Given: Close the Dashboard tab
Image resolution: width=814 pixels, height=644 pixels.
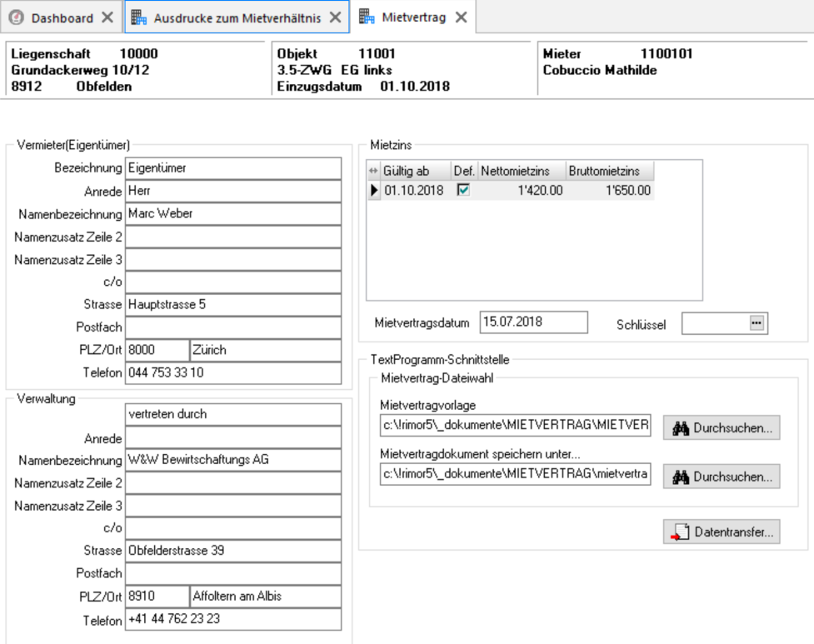Looking at the screenshot, I should 107,17.
